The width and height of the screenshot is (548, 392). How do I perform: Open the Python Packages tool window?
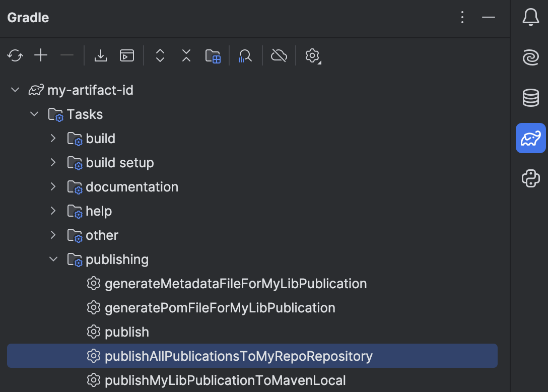coord(530,178)
